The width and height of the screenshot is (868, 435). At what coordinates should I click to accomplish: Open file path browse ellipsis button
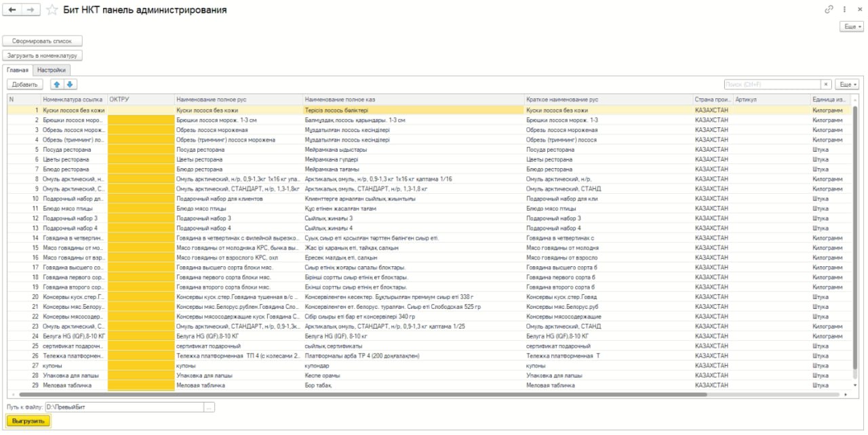(209, 407)
